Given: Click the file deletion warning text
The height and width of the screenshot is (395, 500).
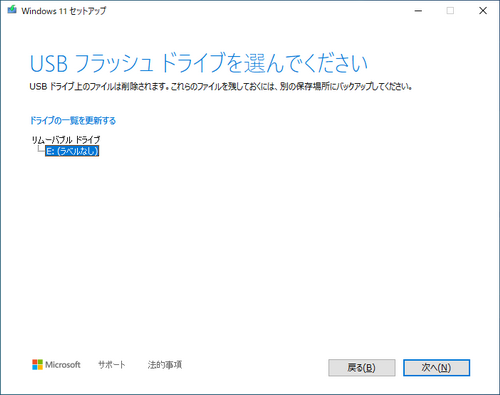Looking at the screenshot, I should [221, 87].
